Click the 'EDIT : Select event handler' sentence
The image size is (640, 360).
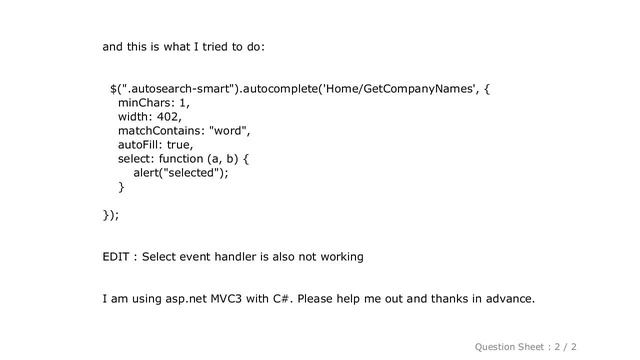[x=233, y=257]
